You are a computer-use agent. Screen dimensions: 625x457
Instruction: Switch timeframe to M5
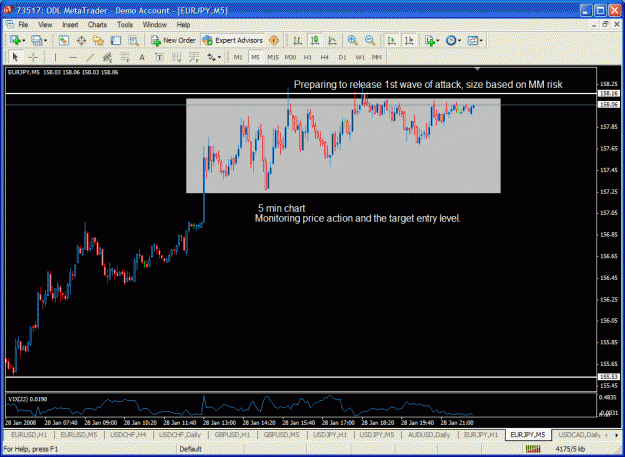click(255, 57)
